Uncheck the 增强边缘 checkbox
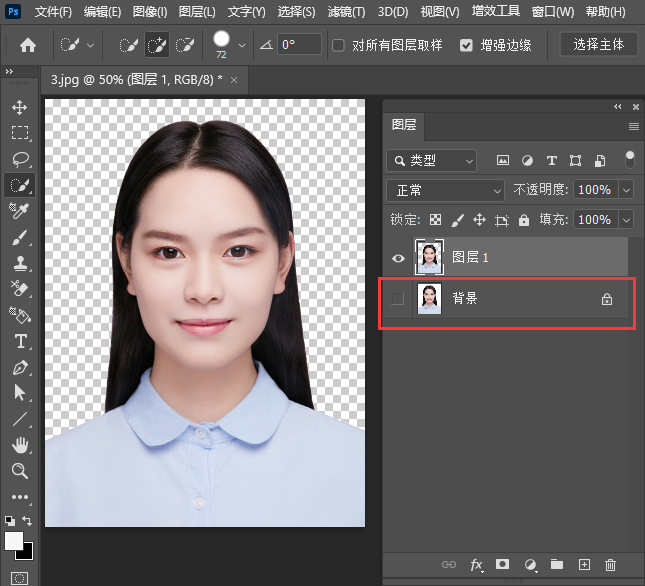 [467, 45]
